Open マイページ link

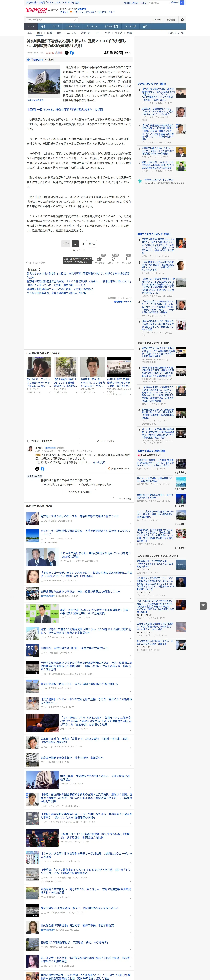tap(157, 19)
